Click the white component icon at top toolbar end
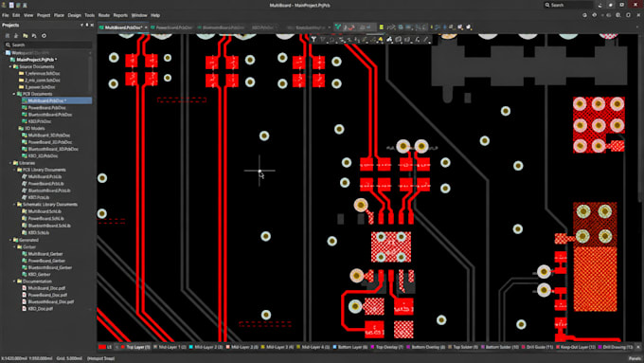Image resolution: width=644 pixels, height=363 pixels. [x=469, y=27]
